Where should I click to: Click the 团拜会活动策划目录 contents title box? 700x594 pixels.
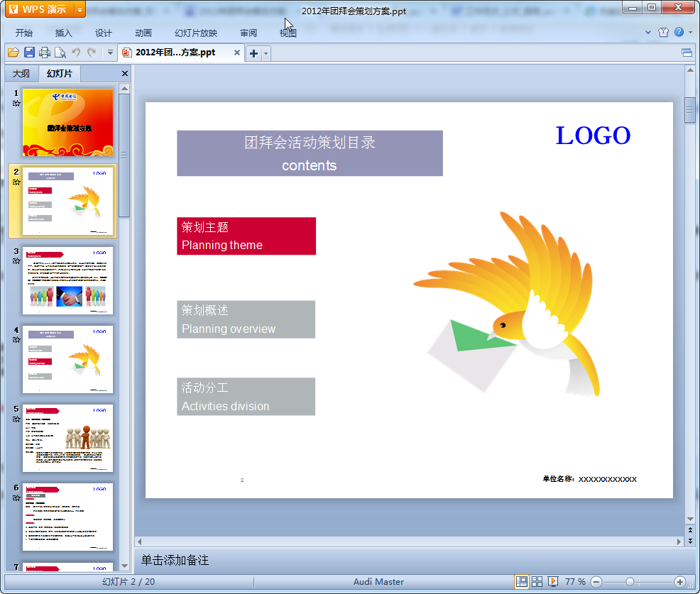click(x=310, y=153)
